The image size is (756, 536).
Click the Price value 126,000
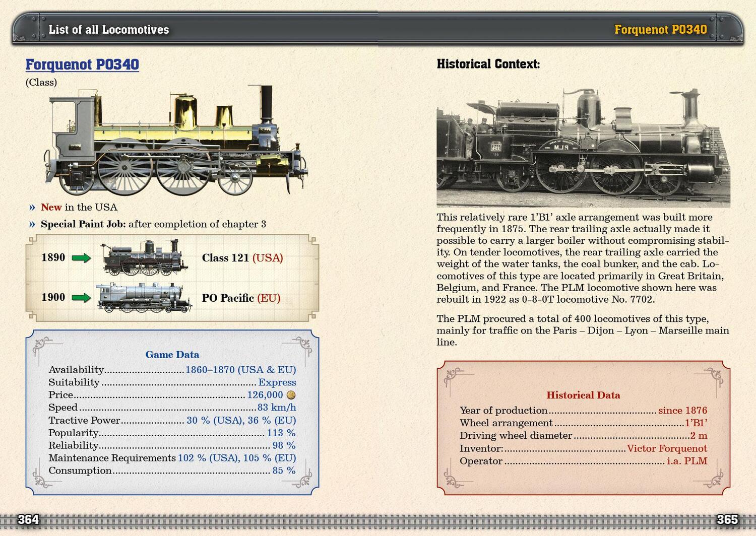[265, 395]
